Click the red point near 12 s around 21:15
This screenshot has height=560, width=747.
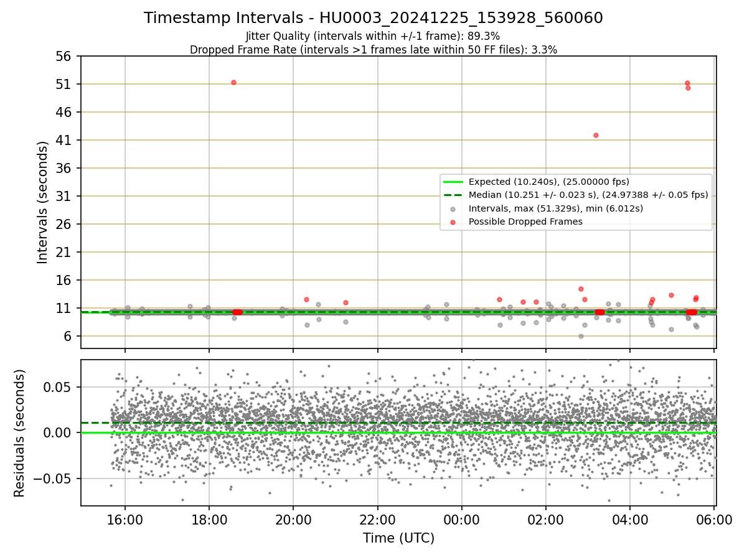pyautogui.click(x=345, y=302)
